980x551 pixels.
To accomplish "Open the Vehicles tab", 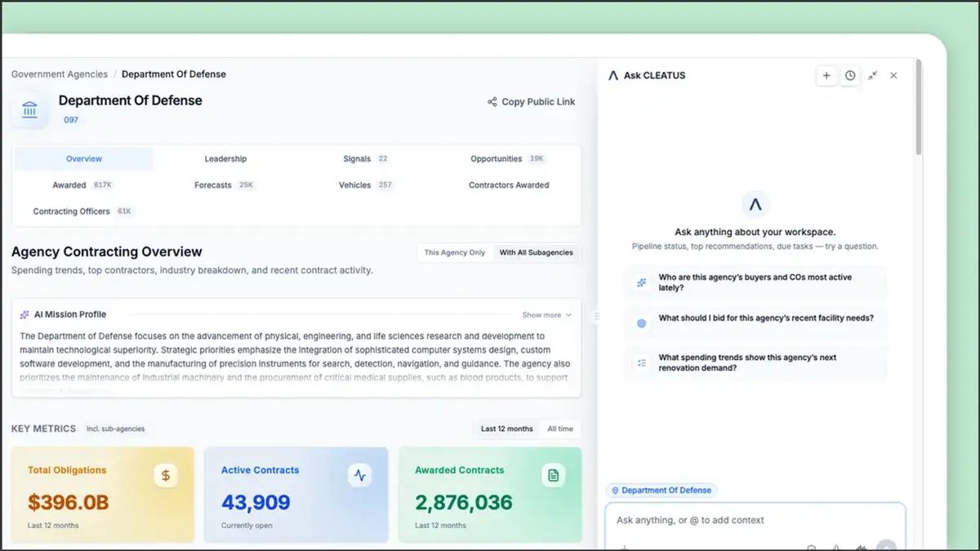I will [366, 185].
